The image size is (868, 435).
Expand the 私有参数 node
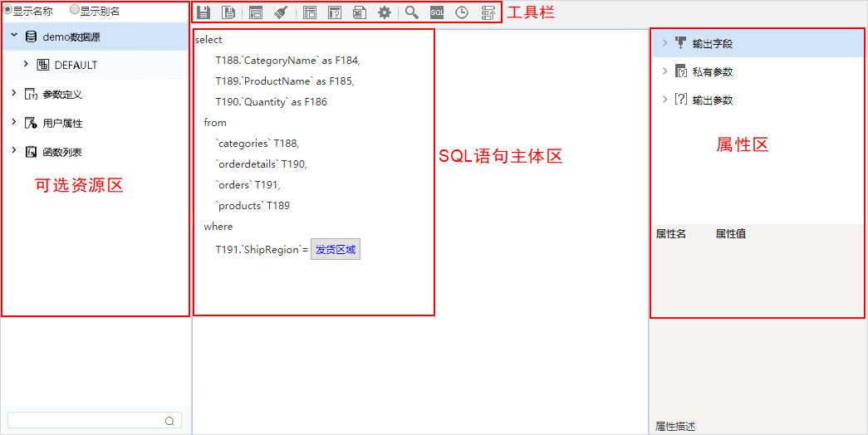coord(664,71)
